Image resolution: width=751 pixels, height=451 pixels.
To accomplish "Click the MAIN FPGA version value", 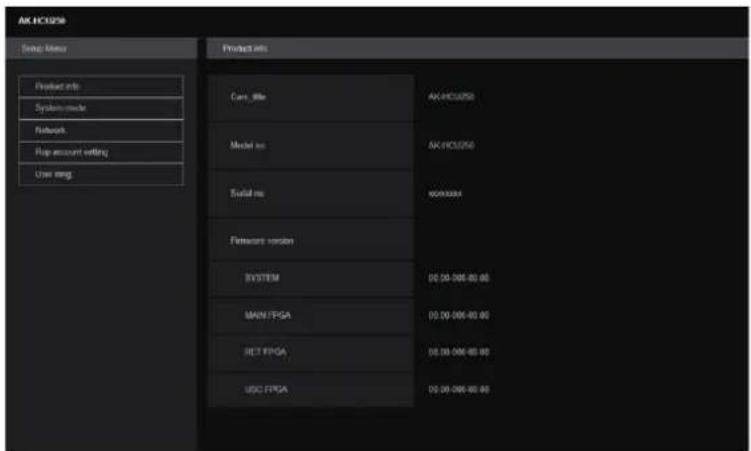I will click(x=459, y=316).
